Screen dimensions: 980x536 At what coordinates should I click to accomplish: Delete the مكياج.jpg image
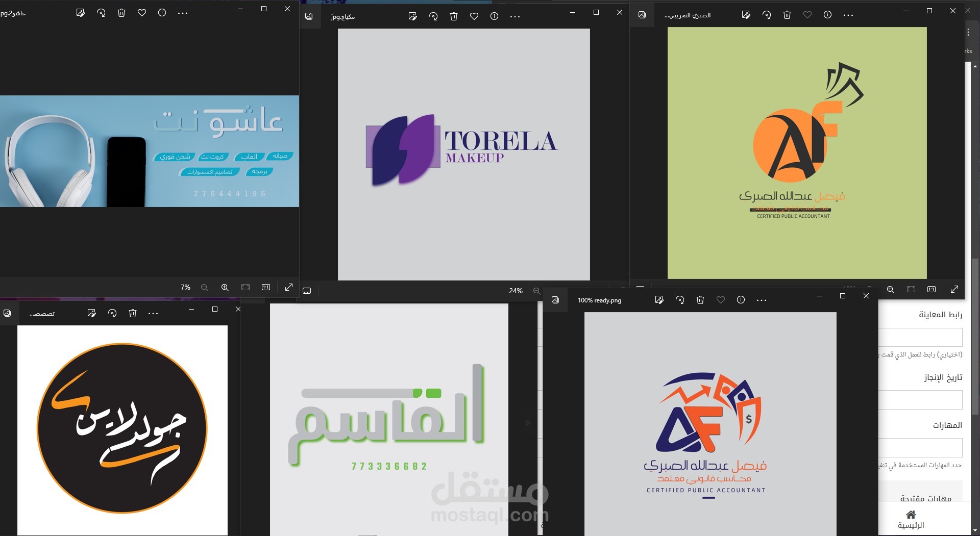(454, 16)
